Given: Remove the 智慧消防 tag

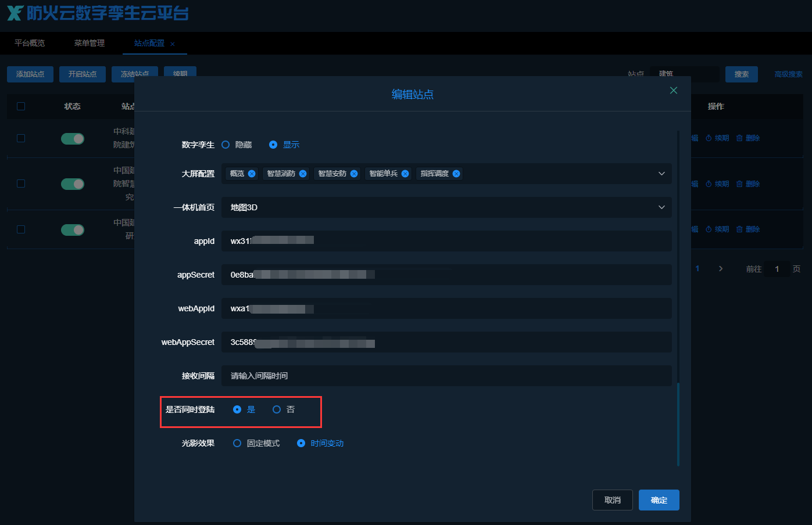Looking at the screenshot, I should (x=303, y=174).
